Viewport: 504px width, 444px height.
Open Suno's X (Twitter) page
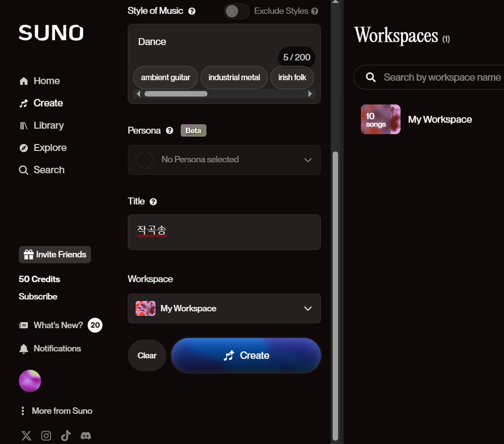(x=26, y=436)
